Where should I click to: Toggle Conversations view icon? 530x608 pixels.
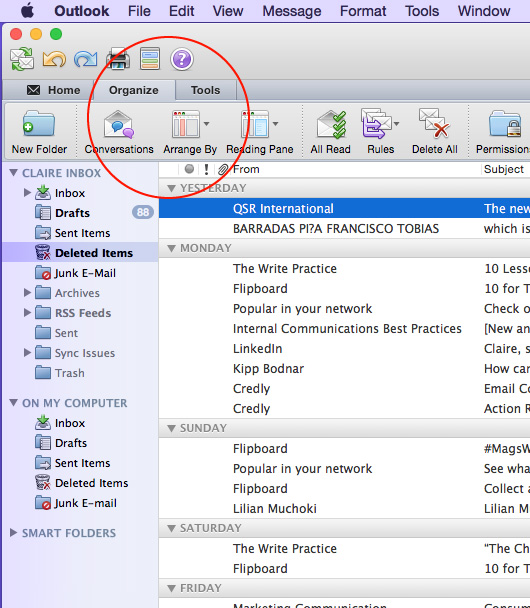pyautogui.click(x=119, y=124)
